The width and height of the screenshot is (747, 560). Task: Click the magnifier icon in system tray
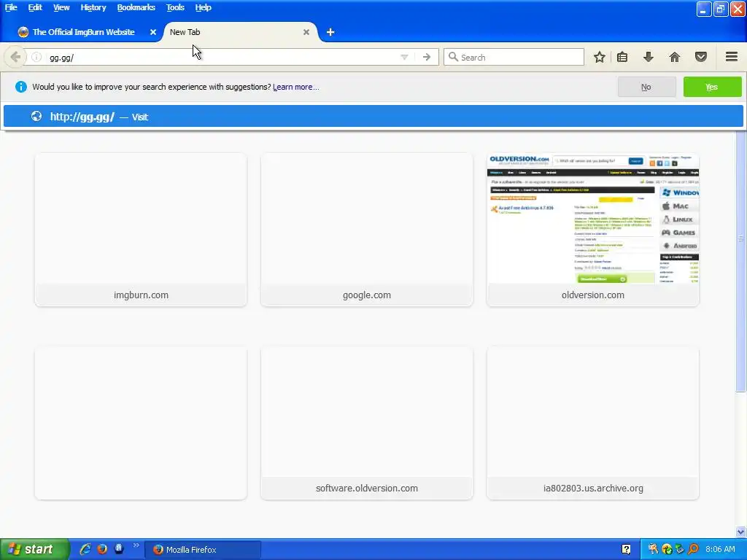click(693, 550)
